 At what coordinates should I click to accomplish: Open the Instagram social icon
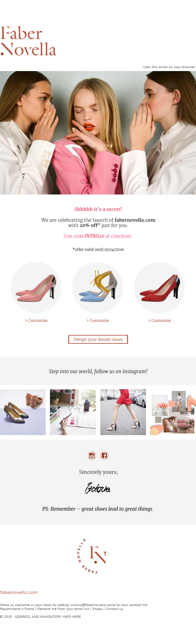[x=92, y=455]
